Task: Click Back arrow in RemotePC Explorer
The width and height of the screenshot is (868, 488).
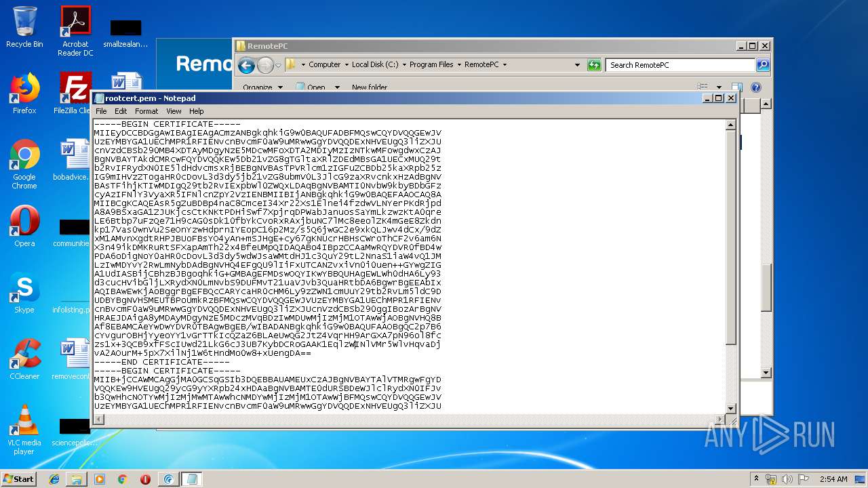Action: (x=246, y=65)
